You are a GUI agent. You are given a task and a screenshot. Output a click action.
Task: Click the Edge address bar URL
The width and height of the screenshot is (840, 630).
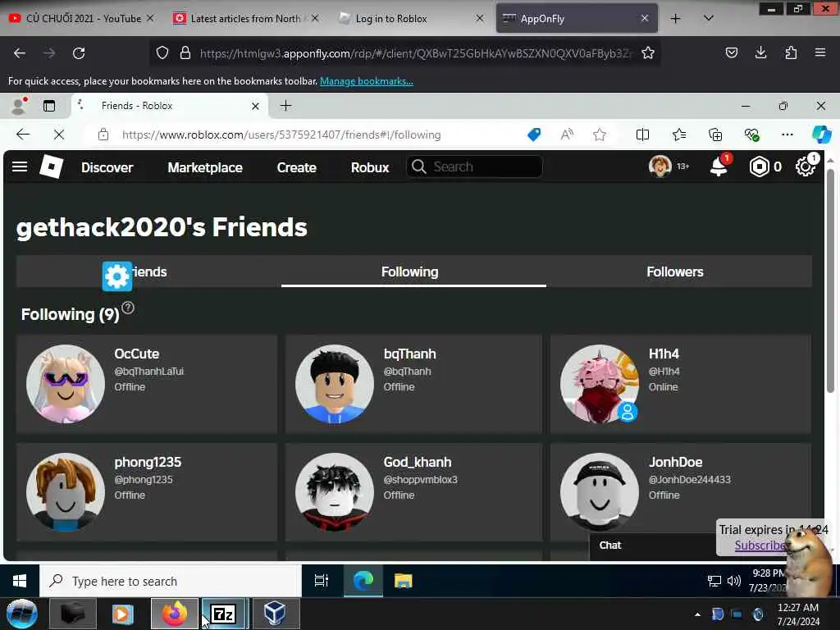(281, 135)
